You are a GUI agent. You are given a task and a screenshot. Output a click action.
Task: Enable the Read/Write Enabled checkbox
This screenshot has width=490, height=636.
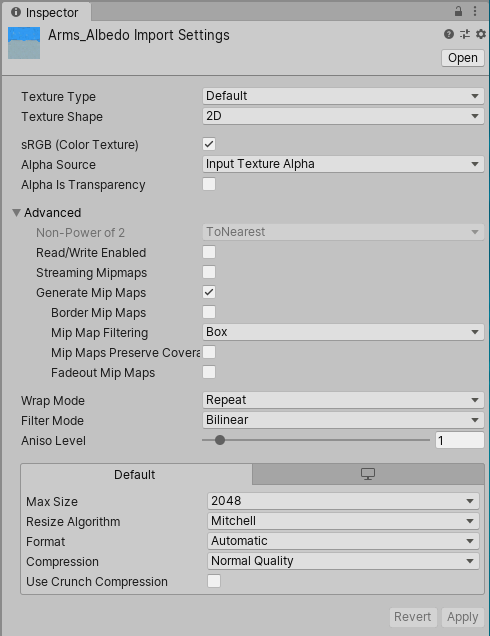(x=209, y=252)
